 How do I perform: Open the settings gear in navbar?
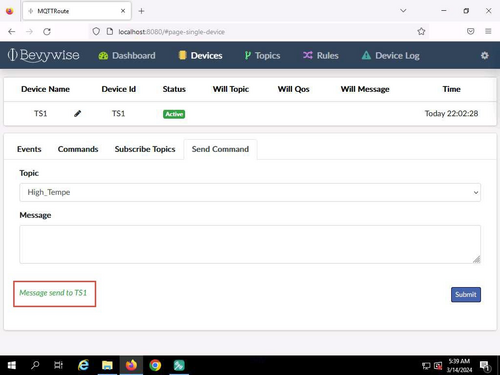tap(485, 55)
